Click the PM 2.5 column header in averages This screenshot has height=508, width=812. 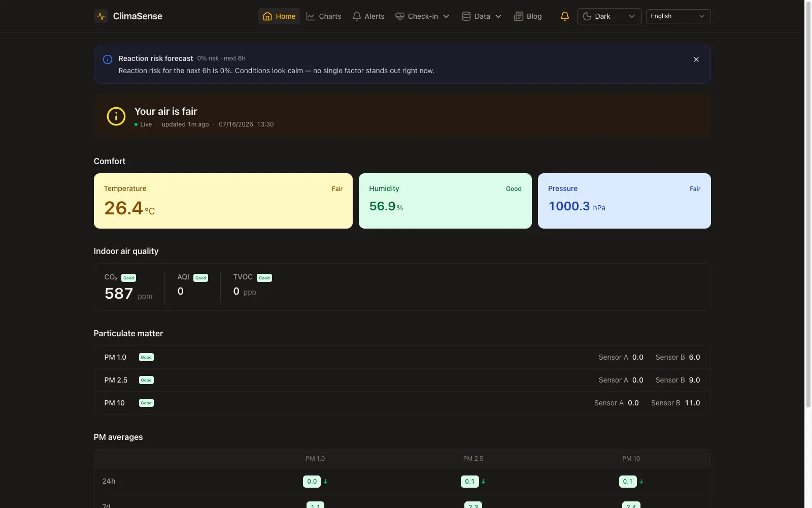[x=473, y=459]
